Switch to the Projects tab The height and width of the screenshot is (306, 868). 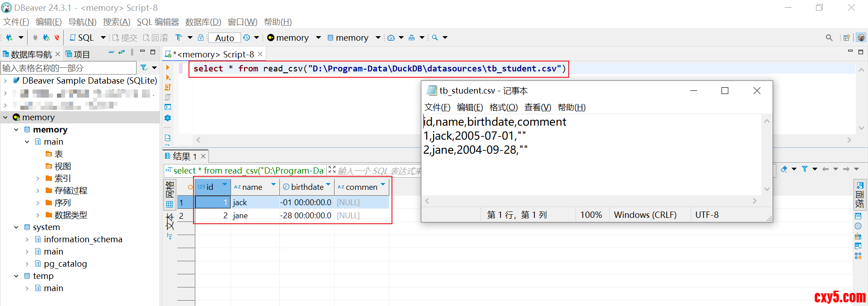tap(78, 54)
